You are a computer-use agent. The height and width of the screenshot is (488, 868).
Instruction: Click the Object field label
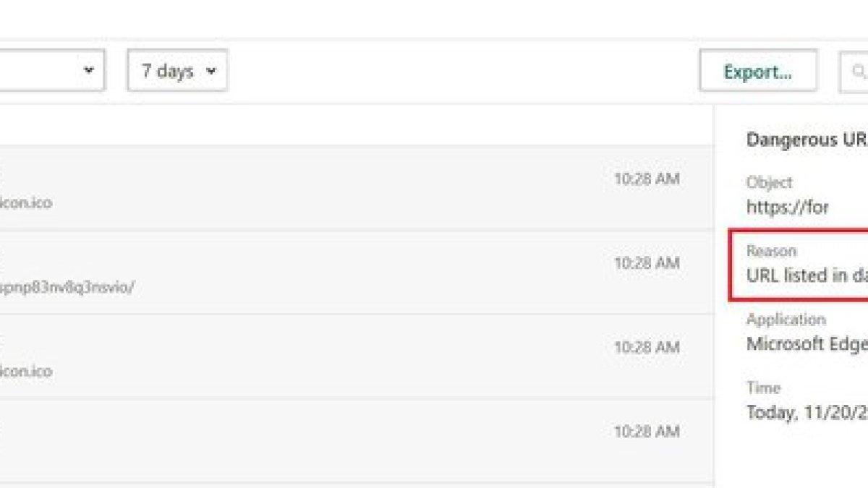tap(770, 182)
